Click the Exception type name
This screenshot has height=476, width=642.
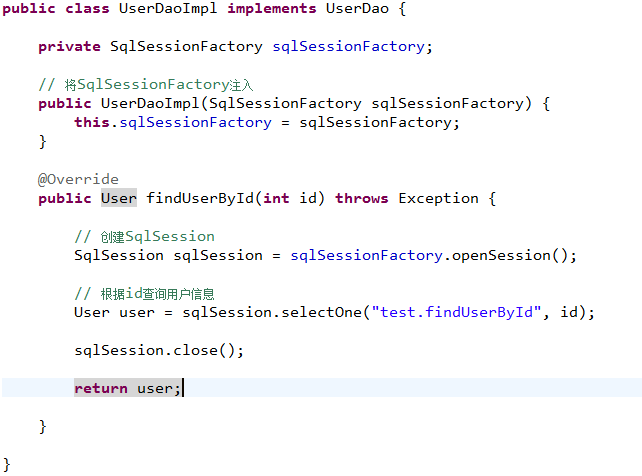[438, 198]
